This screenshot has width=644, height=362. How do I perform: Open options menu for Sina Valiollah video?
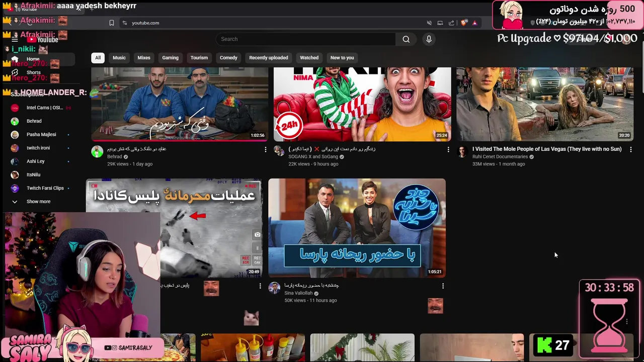[x=443, y=286]
